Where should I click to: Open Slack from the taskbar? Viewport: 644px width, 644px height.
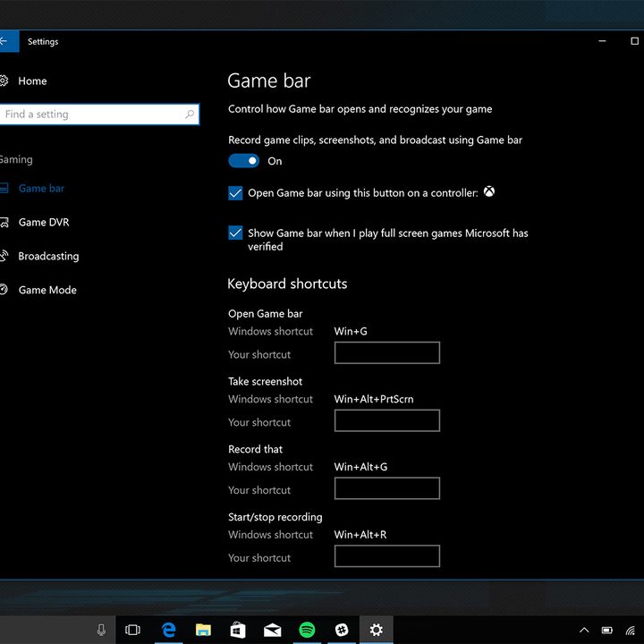pos(342,630)
